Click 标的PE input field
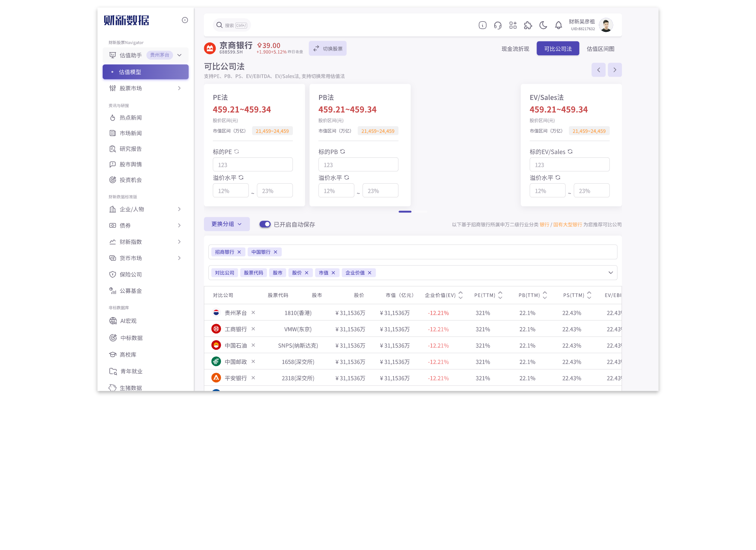756x550 pixels. 253,165
